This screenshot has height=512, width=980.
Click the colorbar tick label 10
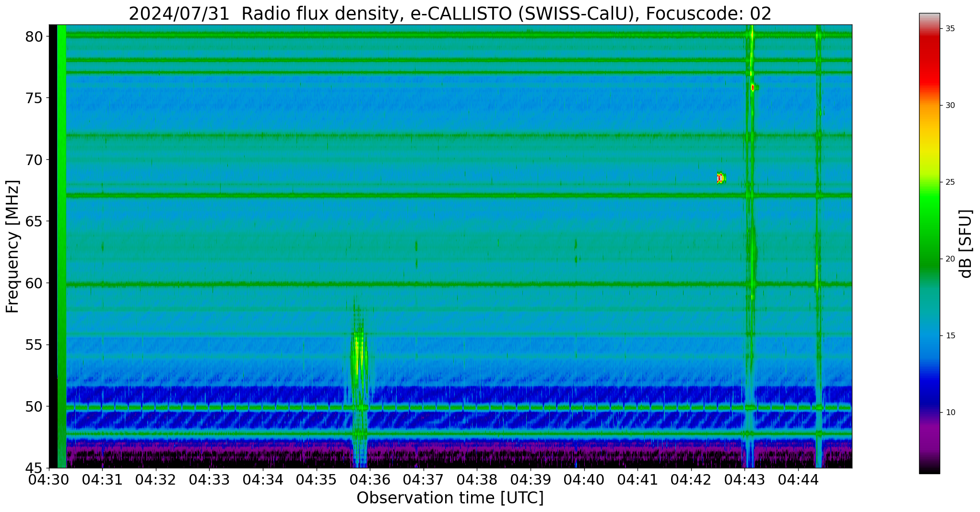950,413
